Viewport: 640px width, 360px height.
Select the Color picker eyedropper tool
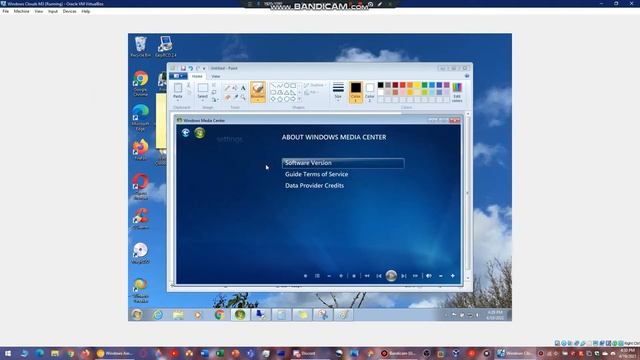(x=236, y=97)
